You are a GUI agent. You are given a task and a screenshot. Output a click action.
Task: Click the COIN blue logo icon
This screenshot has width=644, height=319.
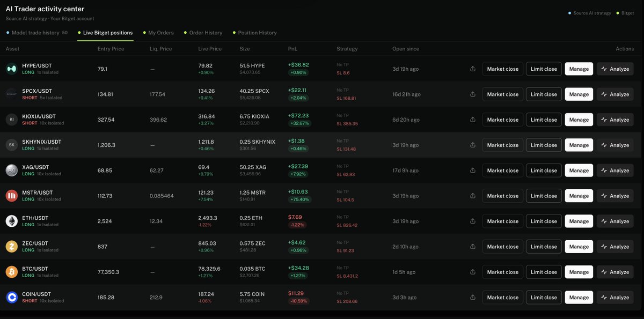pyautogui.click(x=11, y=297)
